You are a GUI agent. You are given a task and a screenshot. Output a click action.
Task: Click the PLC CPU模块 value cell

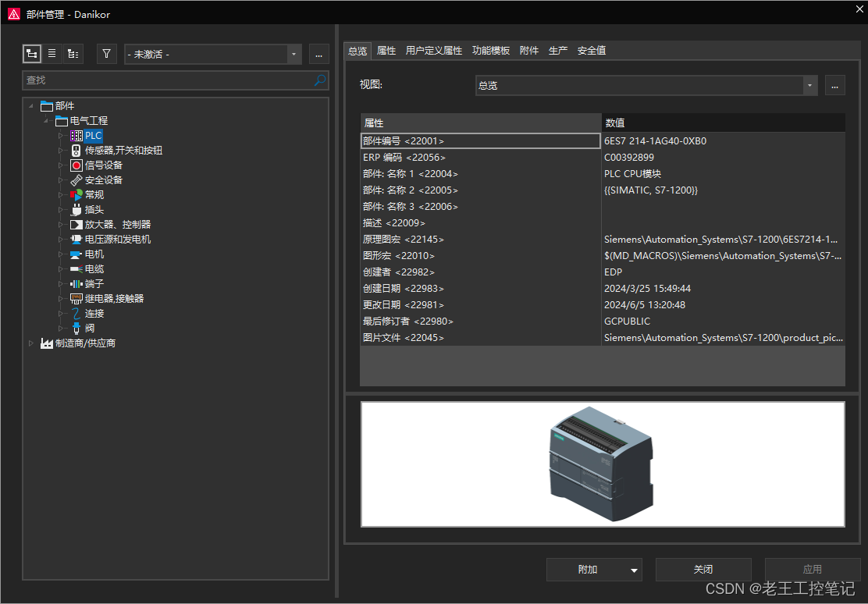point(723,174)
